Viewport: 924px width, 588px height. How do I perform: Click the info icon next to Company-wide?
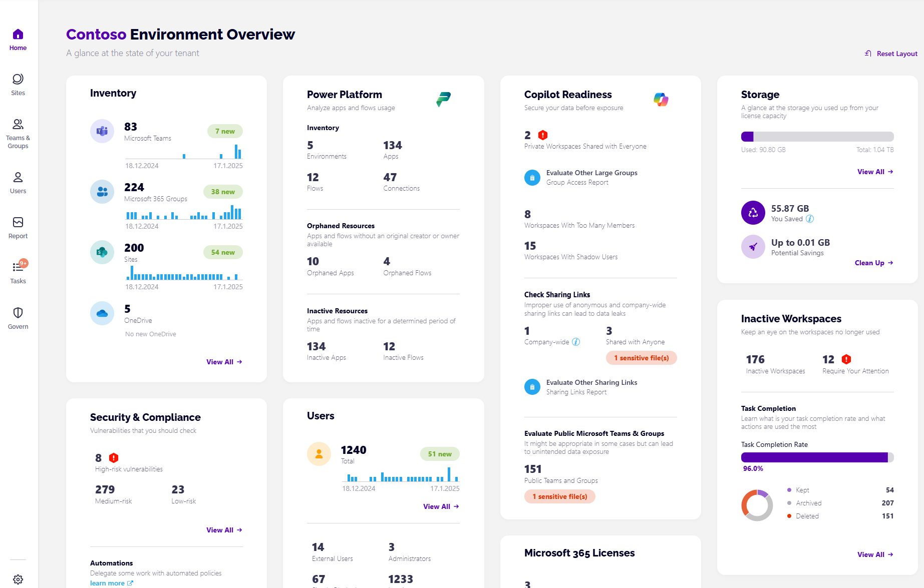tap(576, 342)
